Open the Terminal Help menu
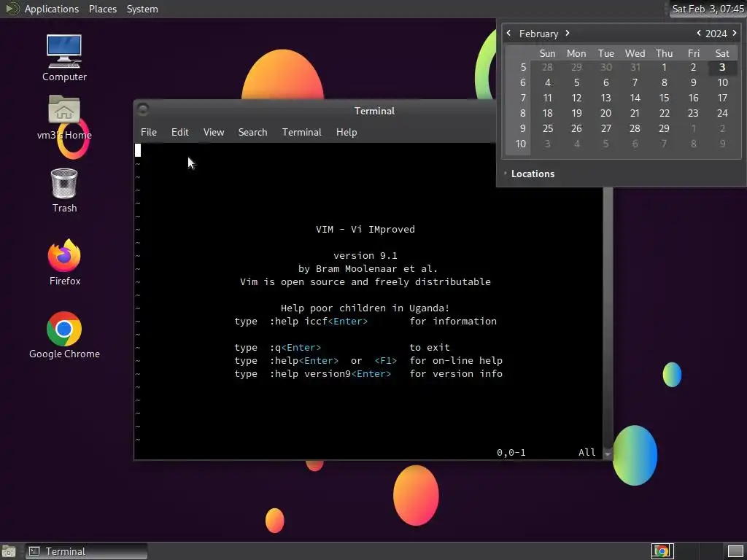The height and width of the screenshot is (560, 747). pyautogui.click(x=347, y=133)
